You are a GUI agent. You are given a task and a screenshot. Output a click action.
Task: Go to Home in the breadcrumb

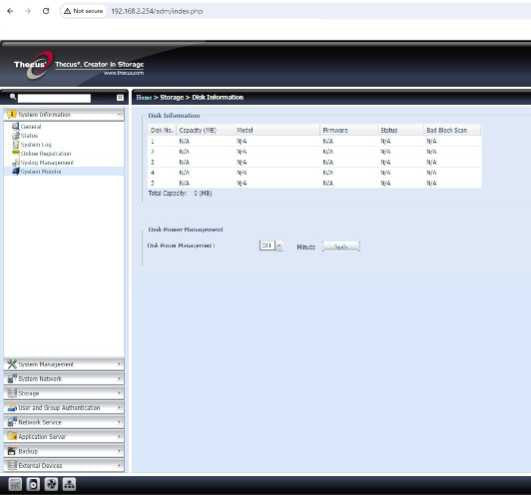click(144, 98)
